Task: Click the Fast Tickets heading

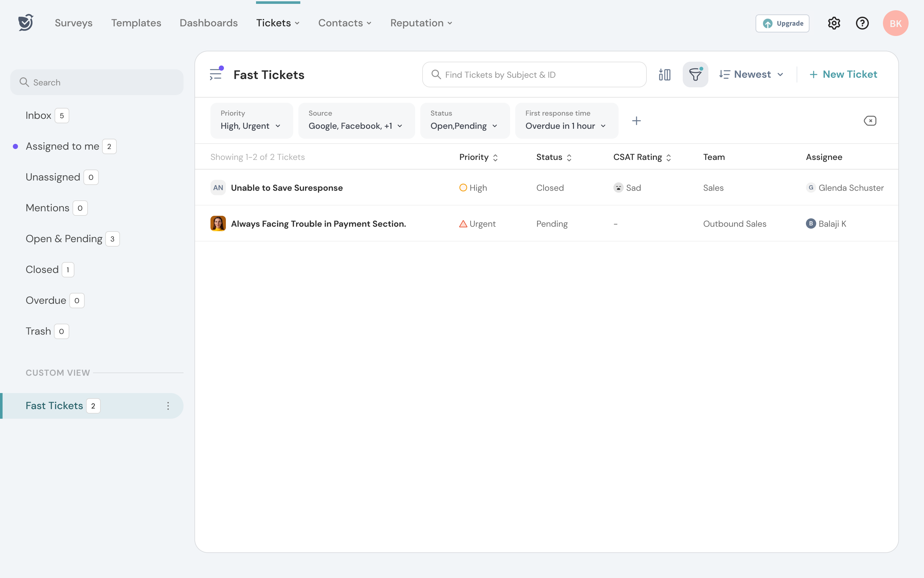Action: (x=269, y=74)
